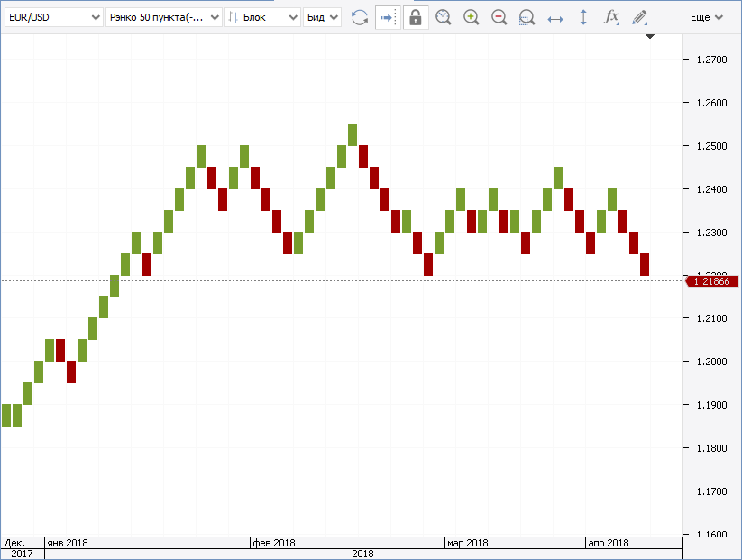Toggle chart auto-shift arrow button
The height and width of the screenshot is (560, 742).
[x=388, y=17]
